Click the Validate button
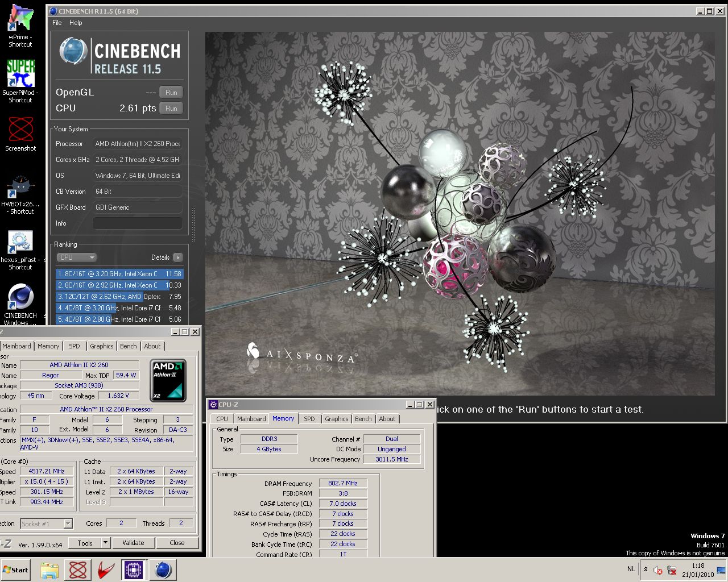The width and height of the screenshot is (728, 582). (x=133, y=543)
